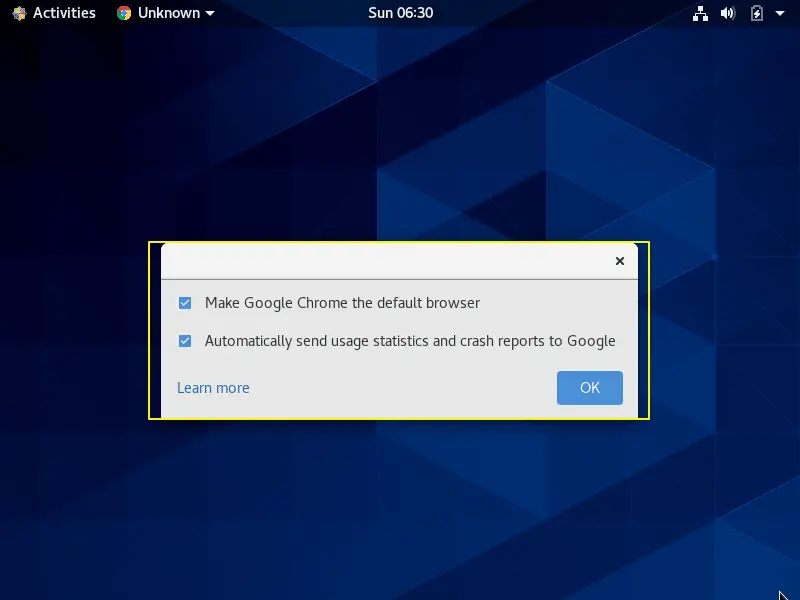Click the clock showing Sun 06:30

[x=401, y=13]
